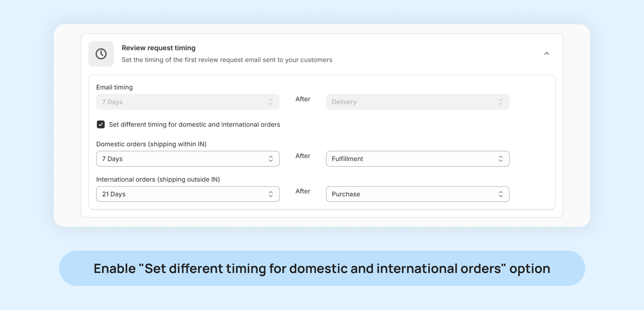
Task: Click the International orders (shipping outside IN) label
Action: pos(158,179)
